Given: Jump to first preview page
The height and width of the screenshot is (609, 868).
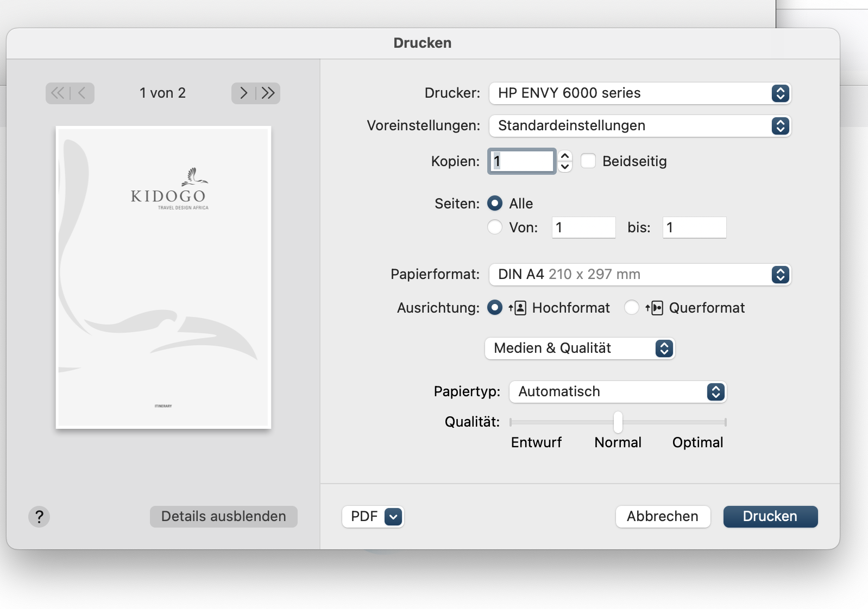Looking at the screenshot, I should pyautogui.click(x=58, y=93).
